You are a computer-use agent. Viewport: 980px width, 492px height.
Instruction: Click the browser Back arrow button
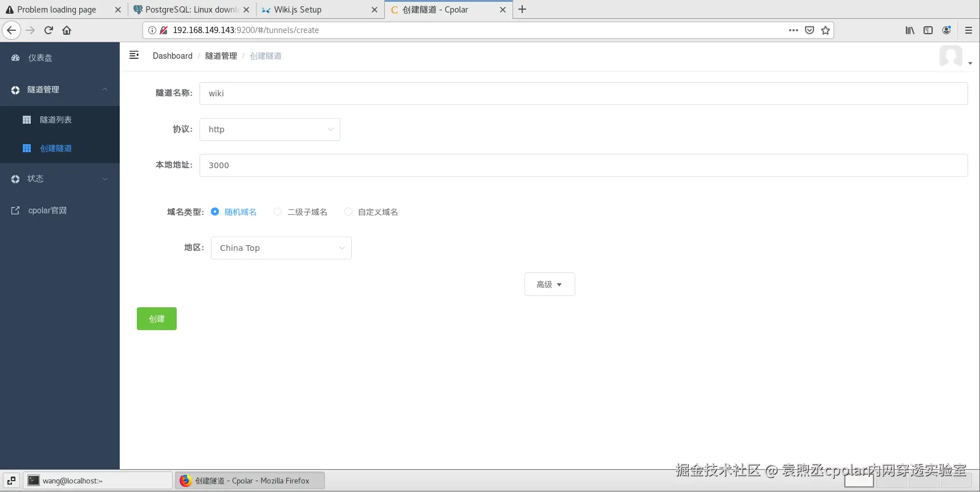[x=11, y=30]
